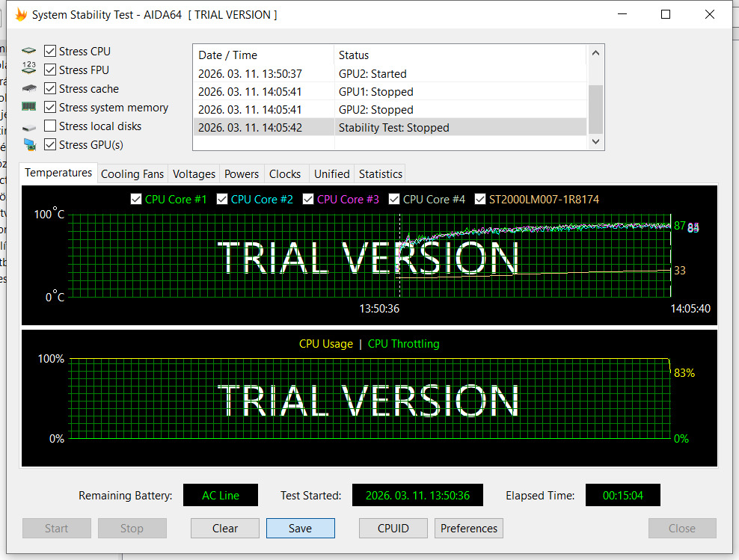Hide CPU Core #3 temperature graph line
Image resolution: width=739 pixels, height=560 pixels.
(x=308, y=199)
